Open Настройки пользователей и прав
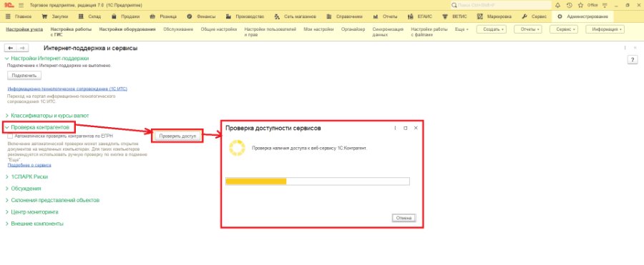 click(270, 32)
